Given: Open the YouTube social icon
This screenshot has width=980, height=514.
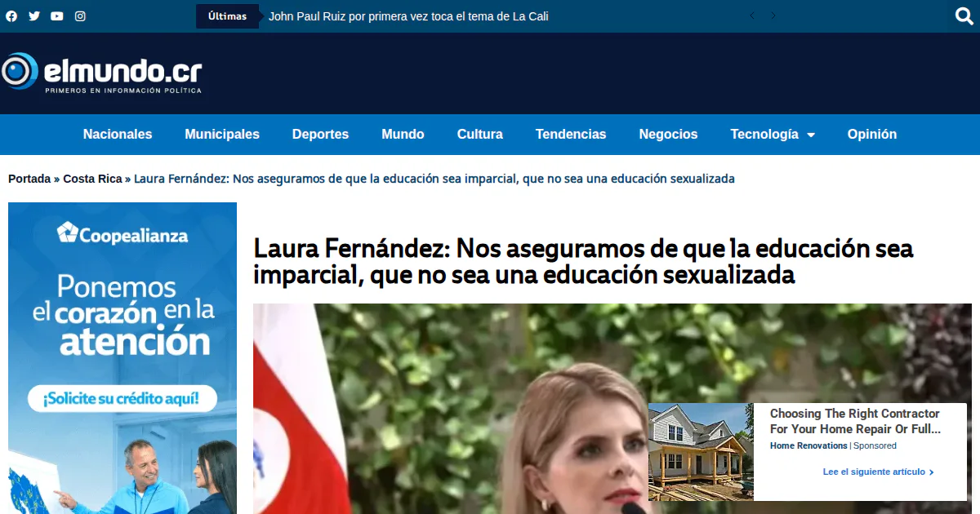Looking at the screenshot, I should coord(57,16).
